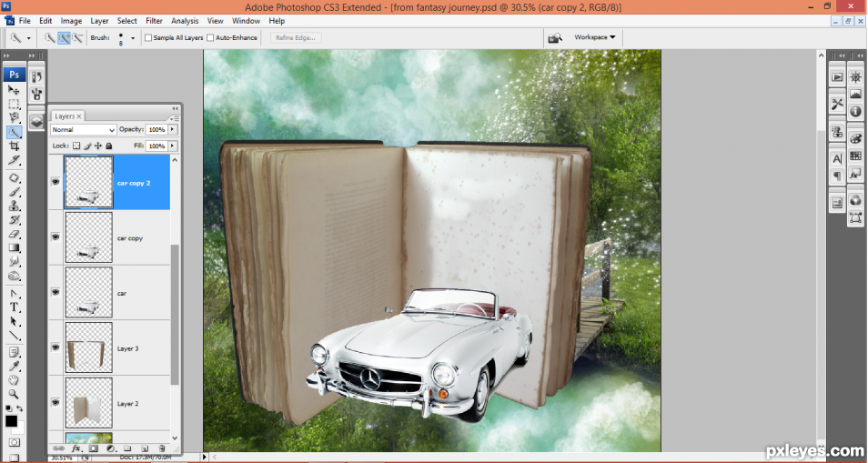Select the car copy layer thumbnail
Viewport: 868px width, 463px height.
click(x=88, y=237)
